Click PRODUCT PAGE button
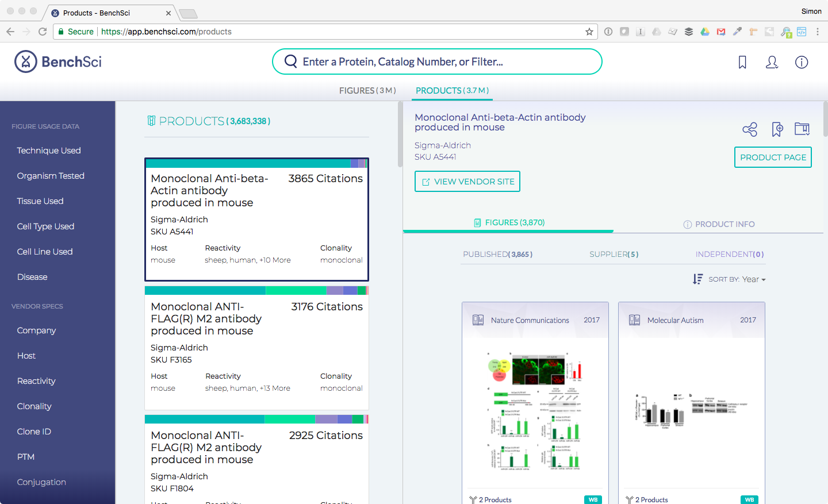 [773, 157]
